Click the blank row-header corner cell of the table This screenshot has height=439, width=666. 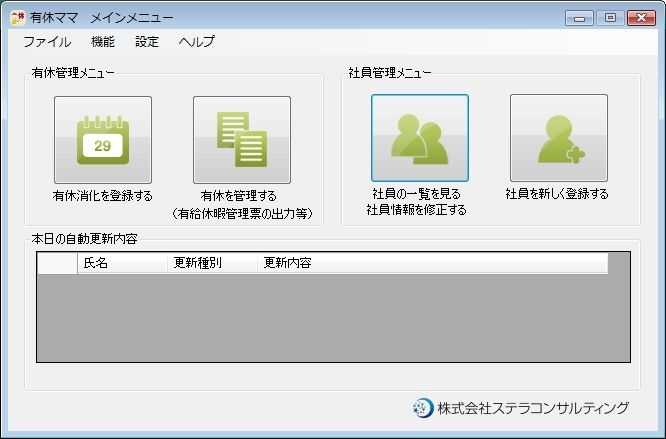click(x=57, y=263)
